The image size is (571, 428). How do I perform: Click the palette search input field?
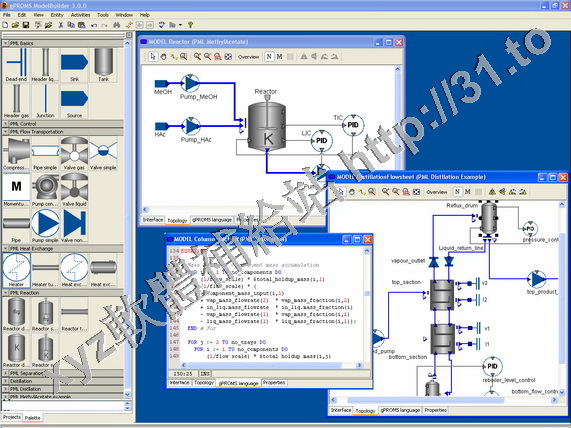click(x=63, y=406)
